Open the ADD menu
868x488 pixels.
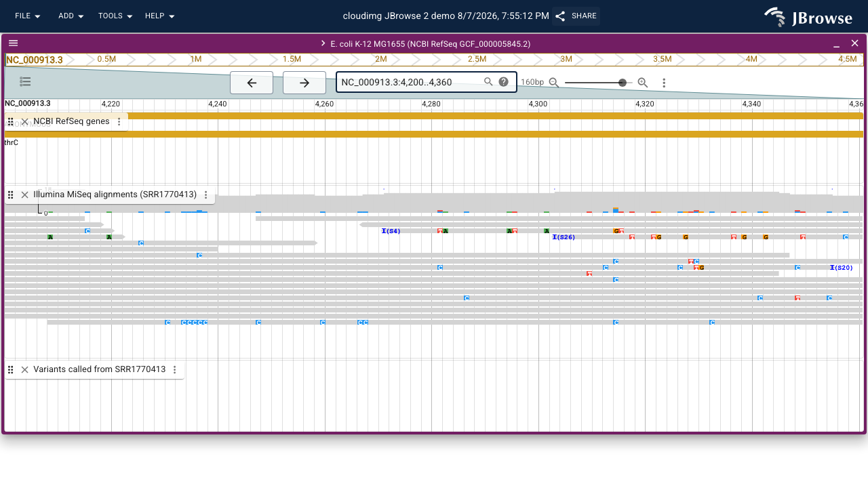coord(71,16)
